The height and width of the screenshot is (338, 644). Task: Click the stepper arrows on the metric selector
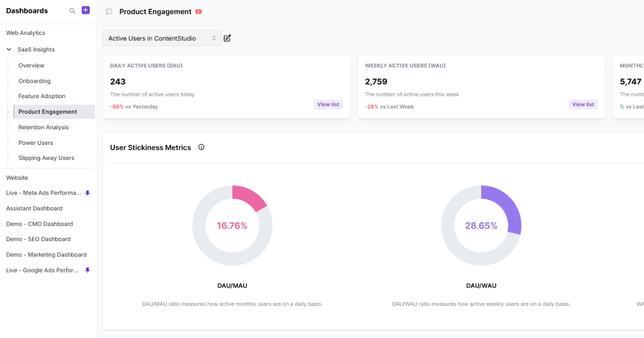tap(214, 38)
